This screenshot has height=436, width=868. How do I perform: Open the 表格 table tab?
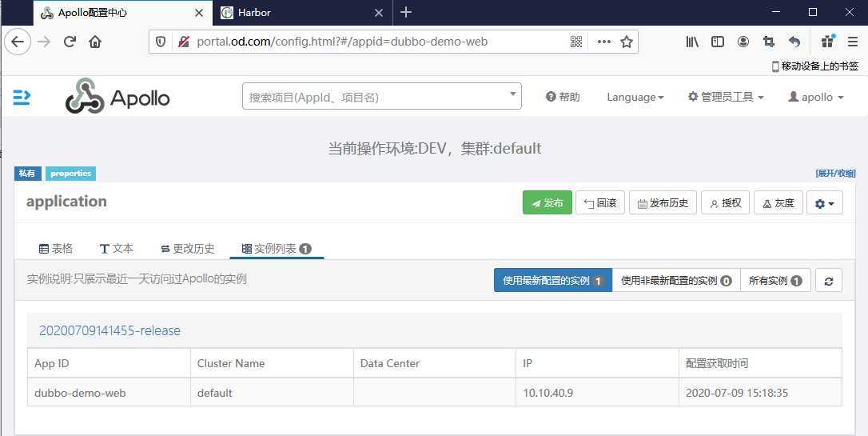pyautogui.click(x=56, y=249)
